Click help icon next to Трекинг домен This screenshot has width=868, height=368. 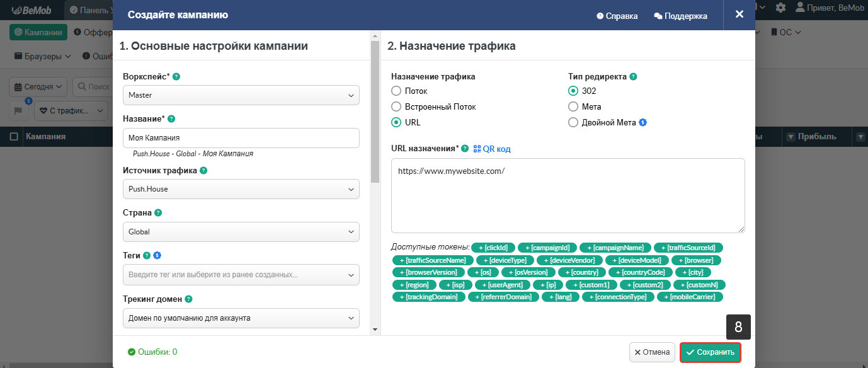pyautogui.click(x=188, y=299)
